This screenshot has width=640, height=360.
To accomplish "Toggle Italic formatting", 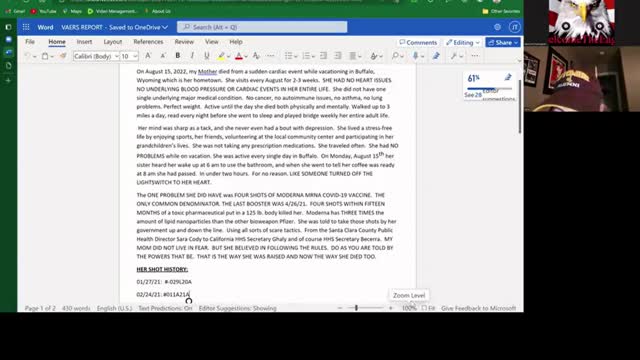I will (192, 56).
